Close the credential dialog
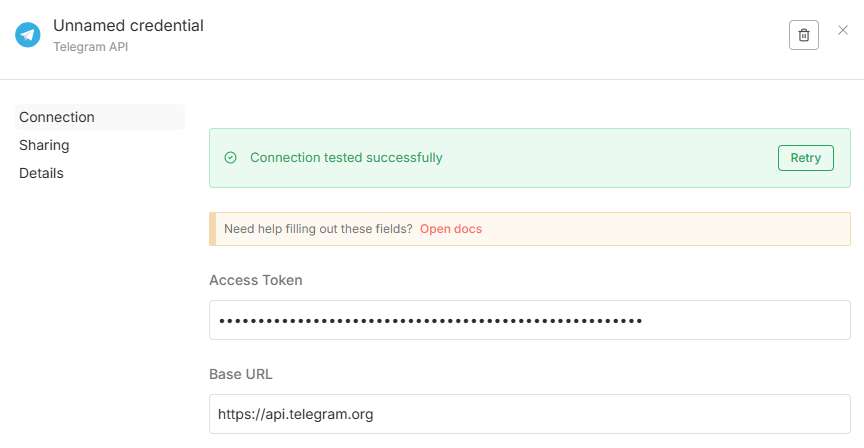The image size is (864, 448). tap(842, 31)
